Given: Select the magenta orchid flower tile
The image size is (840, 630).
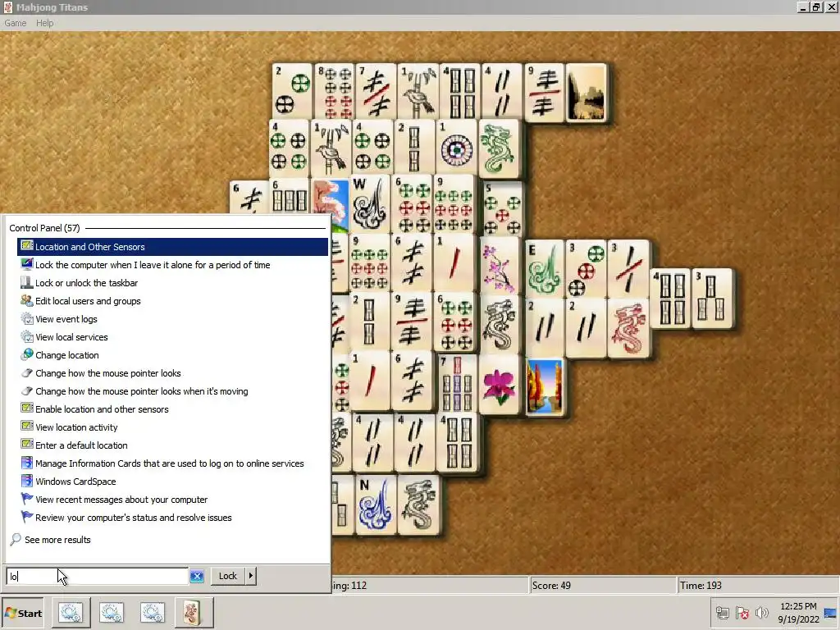Looking at the screenshot, I should coord(500,384).
